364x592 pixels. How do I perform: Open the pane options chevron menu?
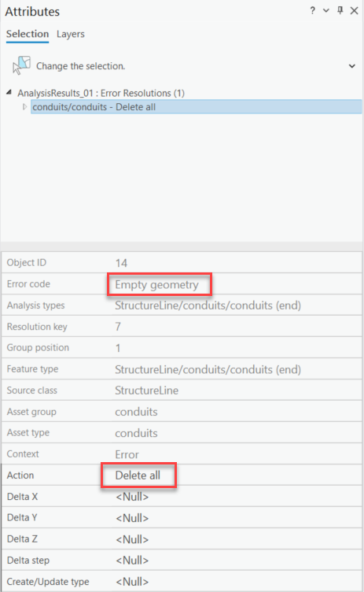point(326,10)
